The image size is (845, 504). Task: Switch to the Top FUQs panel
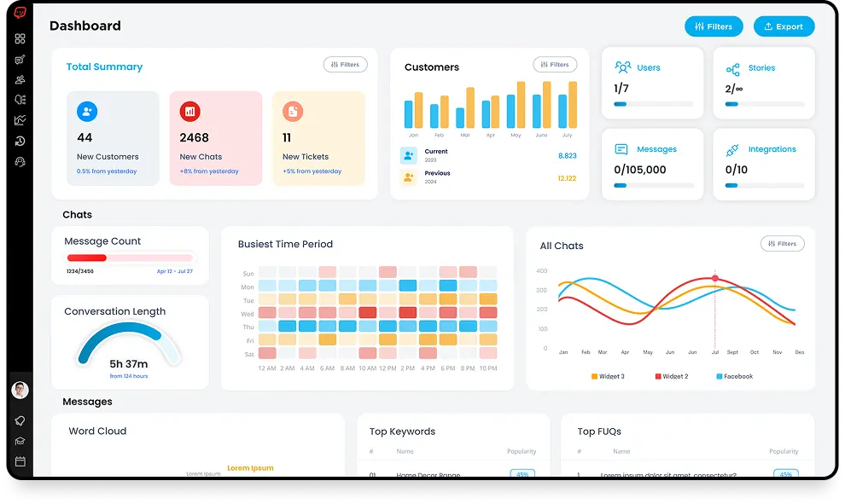click(x=598, y=432)
